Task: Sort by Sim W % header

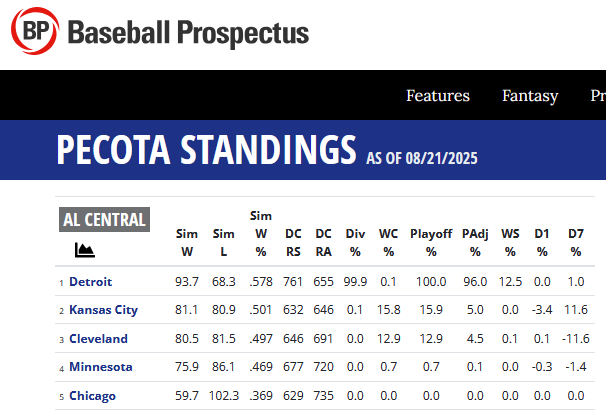Action: coord(260,233)
